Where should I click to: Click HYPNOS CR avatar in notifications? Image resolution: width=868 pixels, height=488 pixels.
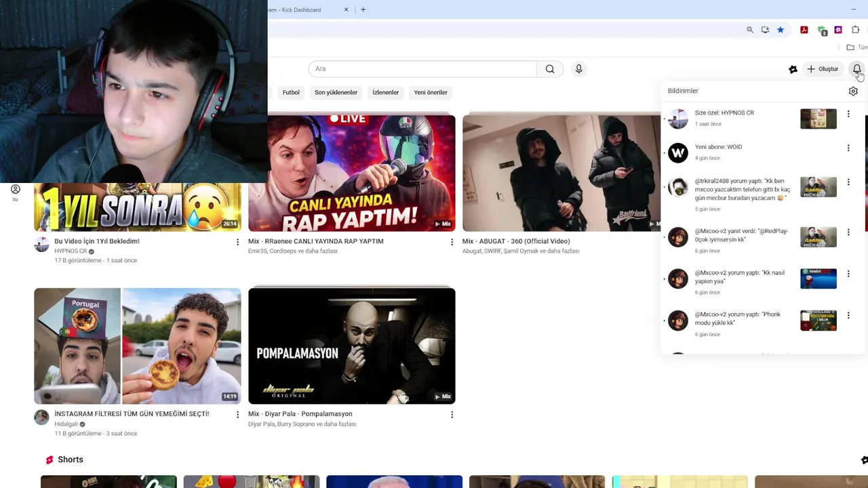tap(677, 119)
